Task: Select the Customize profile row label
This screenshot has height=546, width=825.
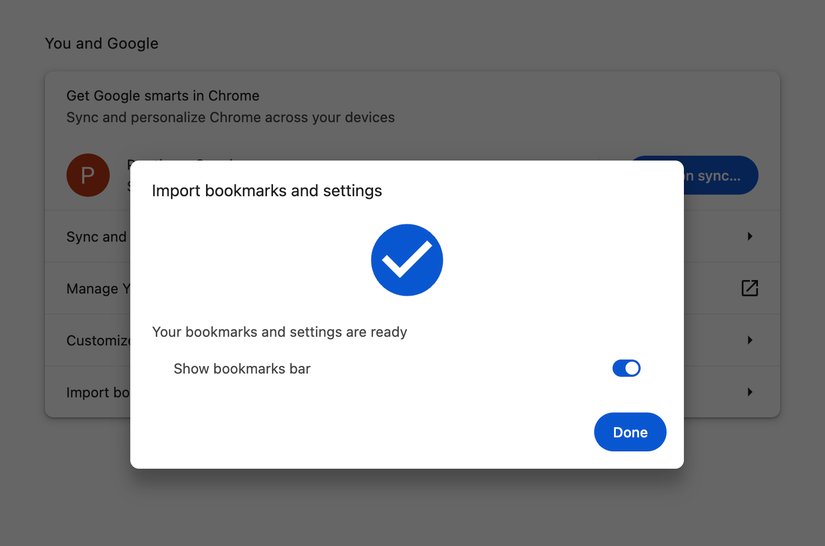Action: 98,341
